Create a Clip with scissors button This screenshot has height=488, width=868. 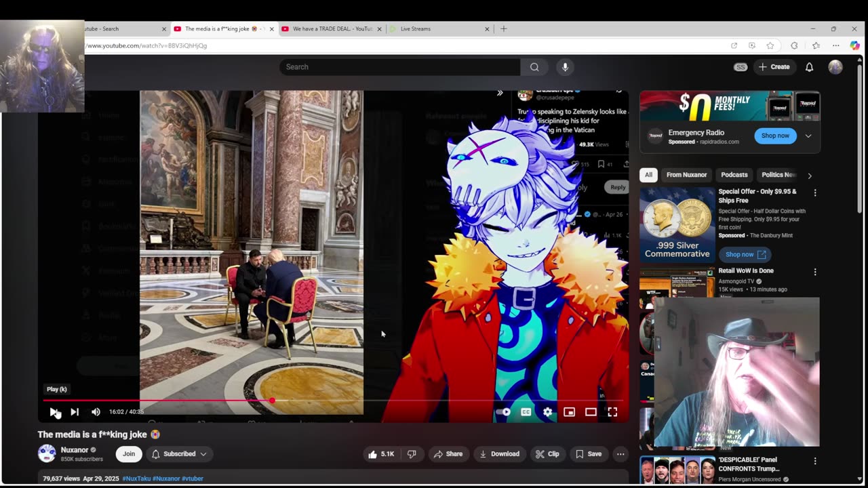coord(547,454)
